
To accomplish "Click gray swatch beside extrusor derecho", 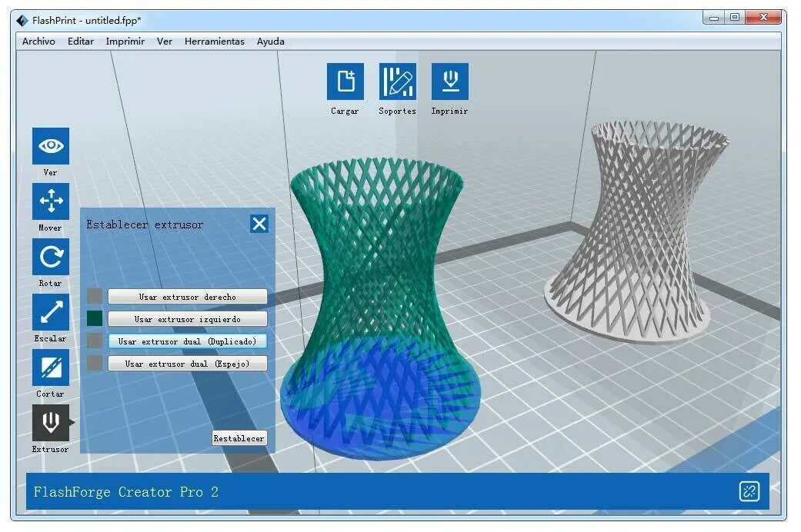I will click(x=95, y=296).
